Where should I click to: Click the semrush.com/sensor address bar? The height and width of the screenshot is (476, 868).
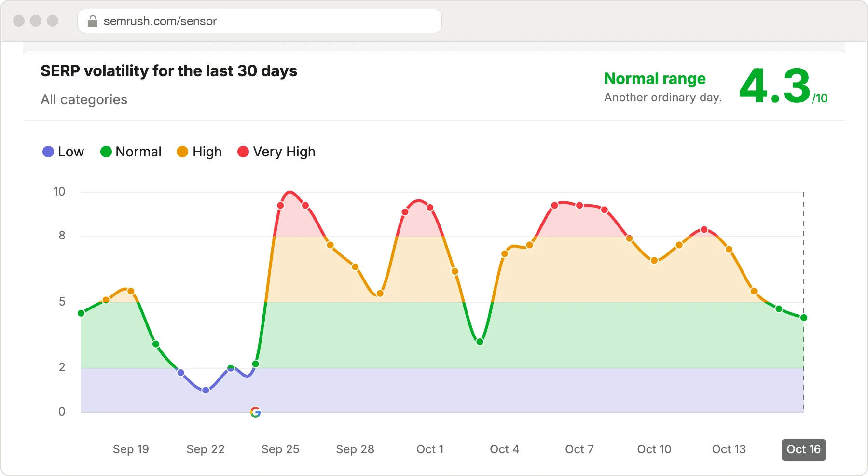(260, 21)
